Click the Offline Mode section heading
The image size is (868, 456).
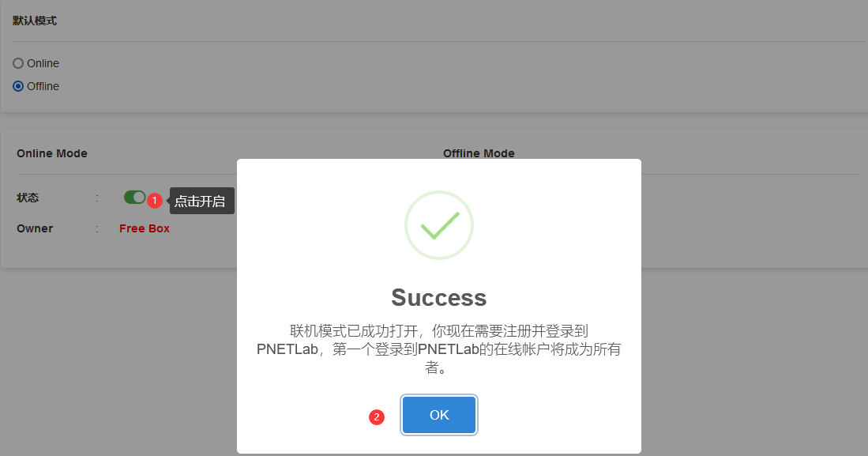point(479,153)
